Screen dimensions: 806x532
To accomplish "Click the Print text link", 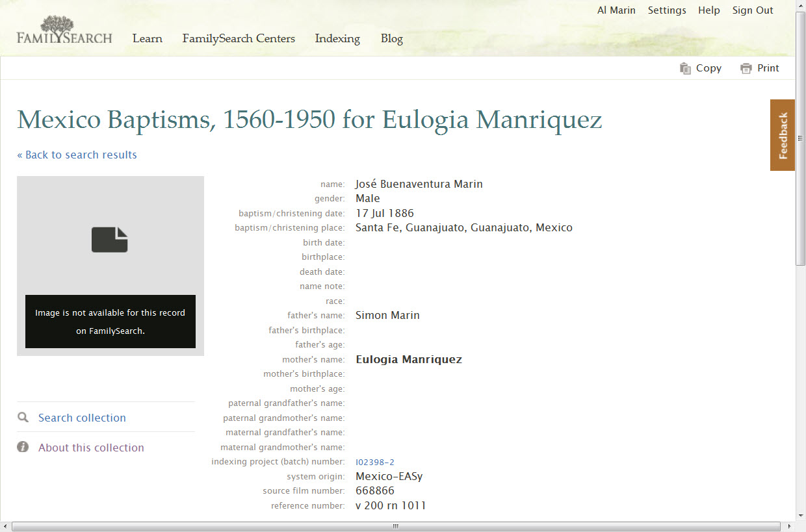I will coord(768,68).
